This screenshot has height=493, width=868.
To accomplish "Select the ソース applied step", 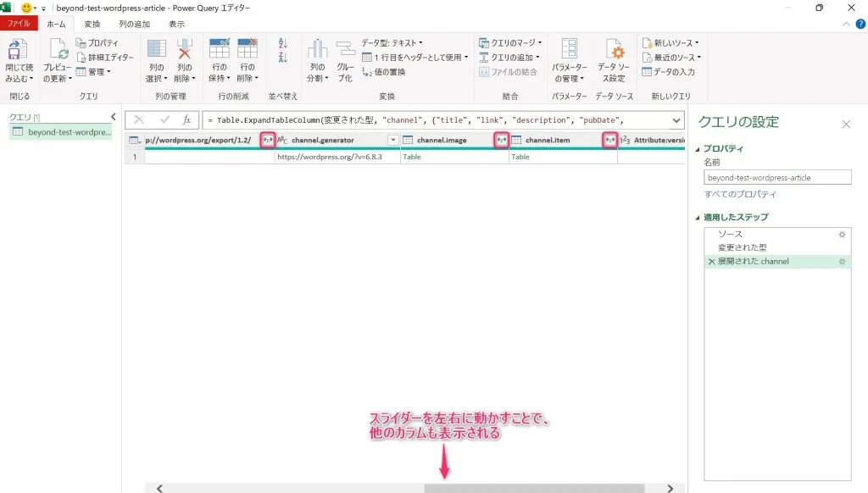I will point(730,234).
